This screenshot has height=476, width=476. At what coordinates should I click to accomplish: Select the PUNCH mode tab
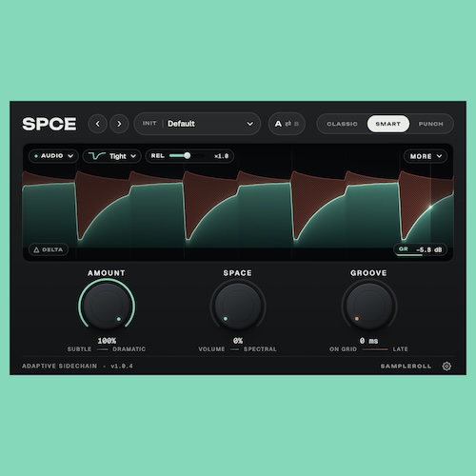tap(430, 124)
